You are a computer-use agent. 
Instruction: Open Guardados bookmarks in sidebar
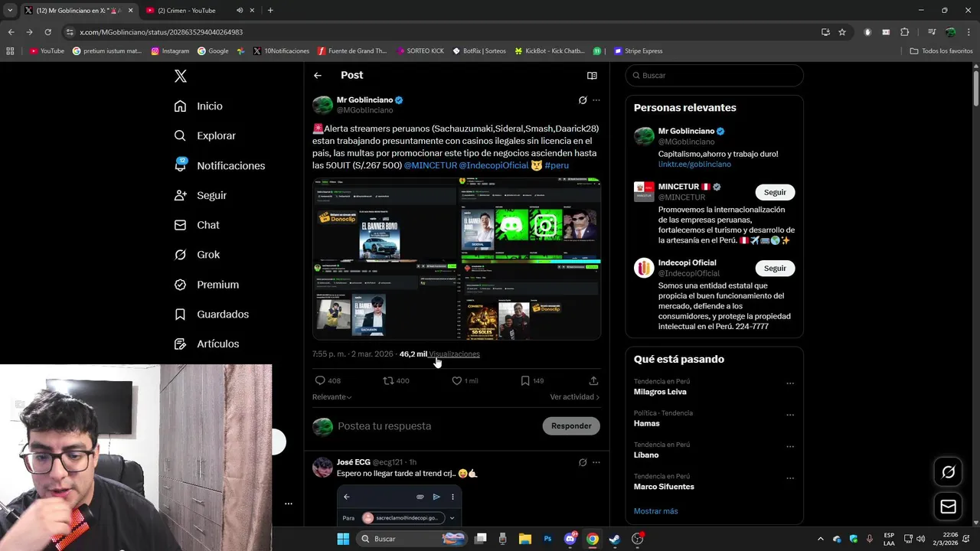(x=211, y=315)
